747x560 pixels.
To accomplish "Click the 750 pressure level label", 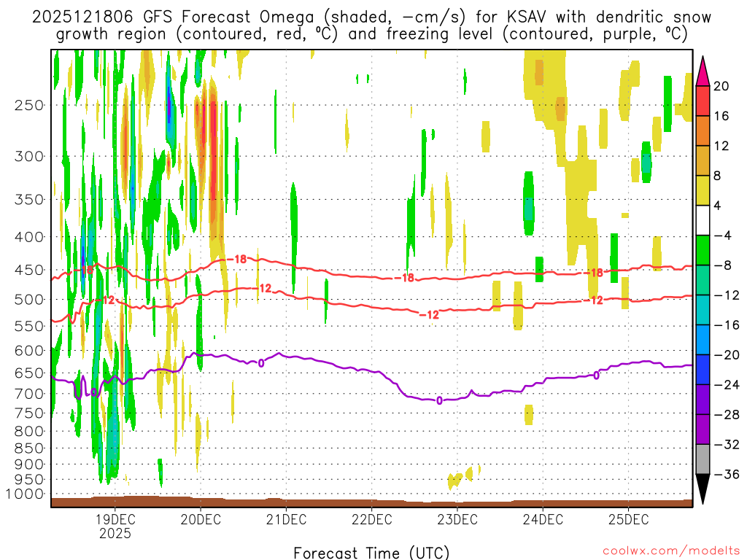I will (29, 413).
